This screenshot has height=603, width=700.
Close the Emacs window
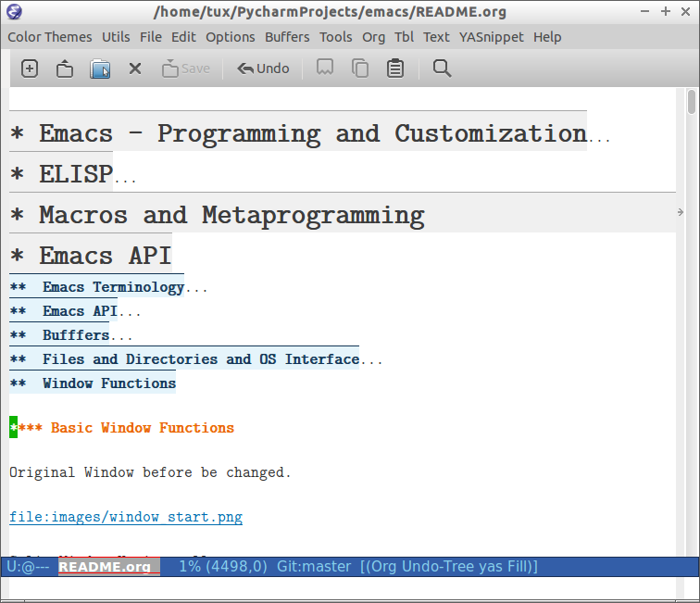[x=686, y=11]
